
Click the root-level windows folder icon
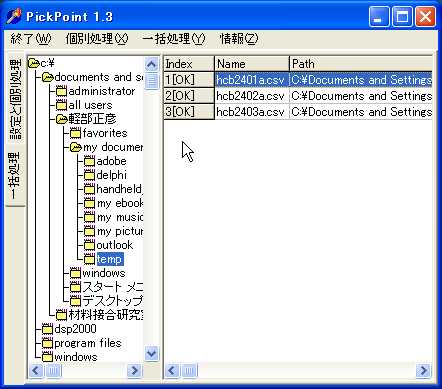pyautogui.click(x=47, y=357)
